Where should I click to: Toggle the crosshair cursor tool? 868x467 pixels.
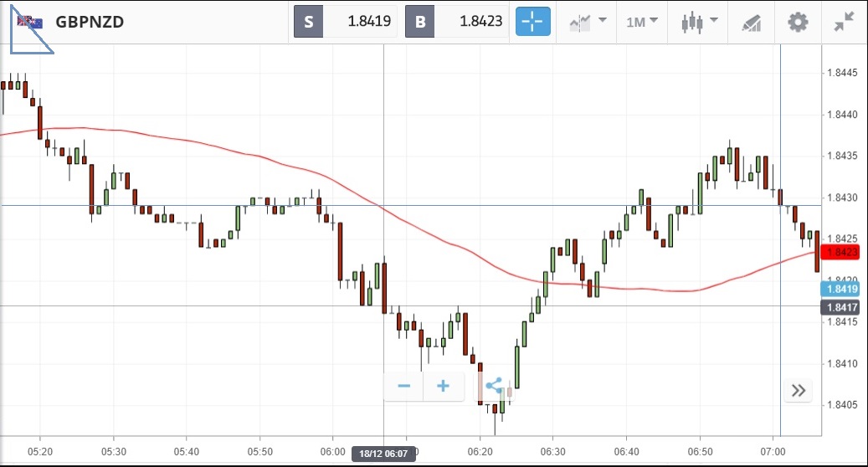(x=532, y=22)
